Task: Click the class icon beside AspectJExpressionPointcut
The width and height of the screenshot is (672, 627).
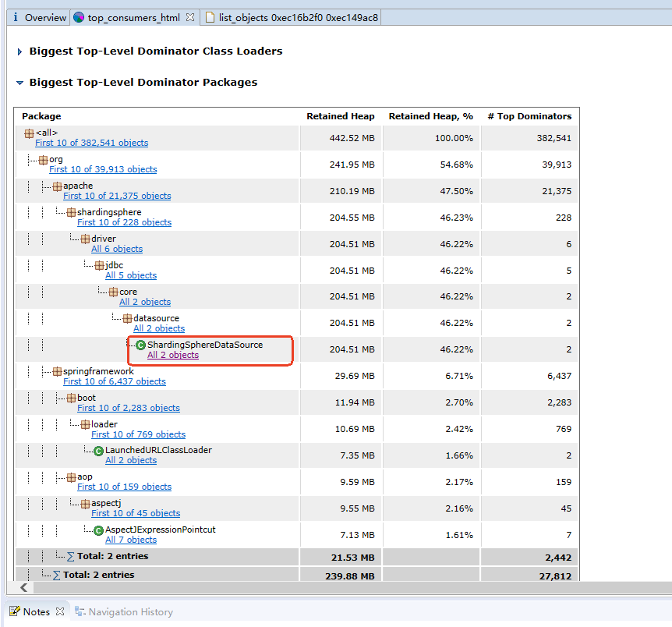Action: (x=98, y=530)
